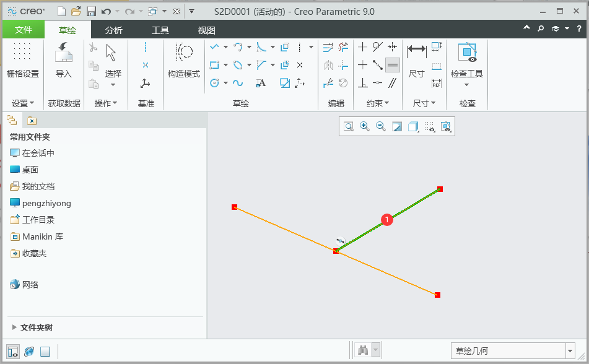Viewport: 589px width, 364px height.
Task: Toggle 构造模式 construction mode
Action: 184,60
